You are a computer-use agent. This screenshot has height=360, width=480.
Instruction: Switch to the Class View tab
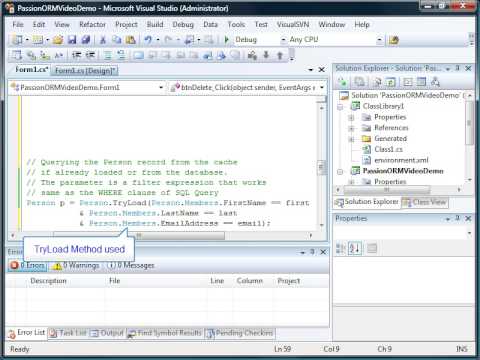(x=425, y=202)
